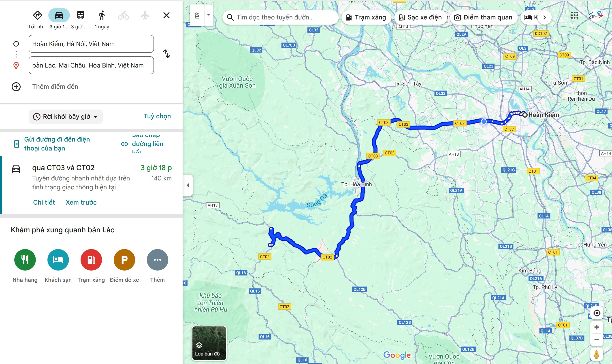This screenshot has width=612, height=364.
Task: Click the add destination plus icon
Action: click(x=16, y=87)
